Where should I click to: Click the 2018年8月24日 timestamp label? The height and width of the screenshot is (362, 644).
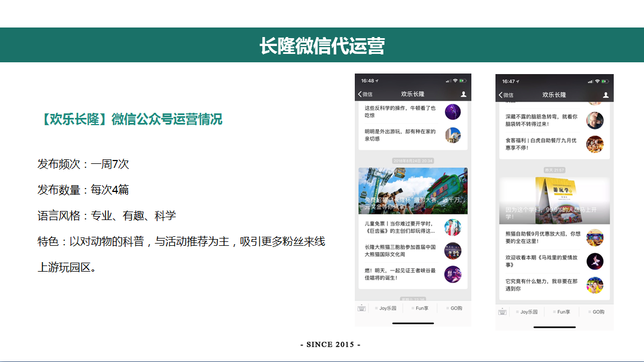[x=413, y=161]
